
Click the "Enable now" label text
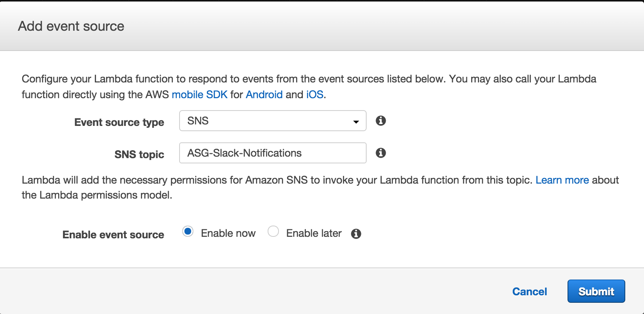228,233
